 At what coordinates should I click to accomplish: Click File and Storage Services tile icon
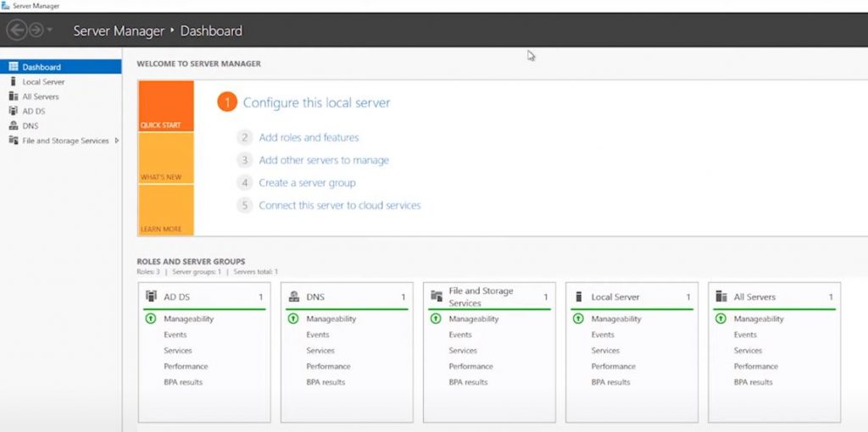437,296
